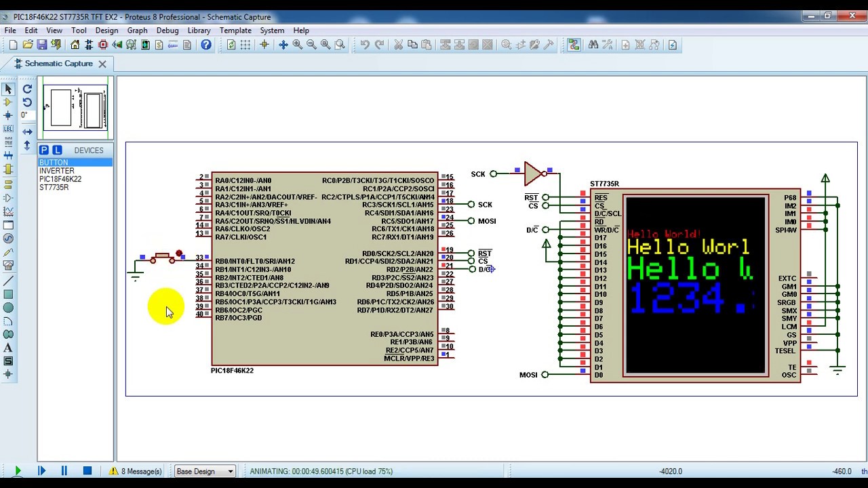
Task: Stop the simulation
Action: 87,471
